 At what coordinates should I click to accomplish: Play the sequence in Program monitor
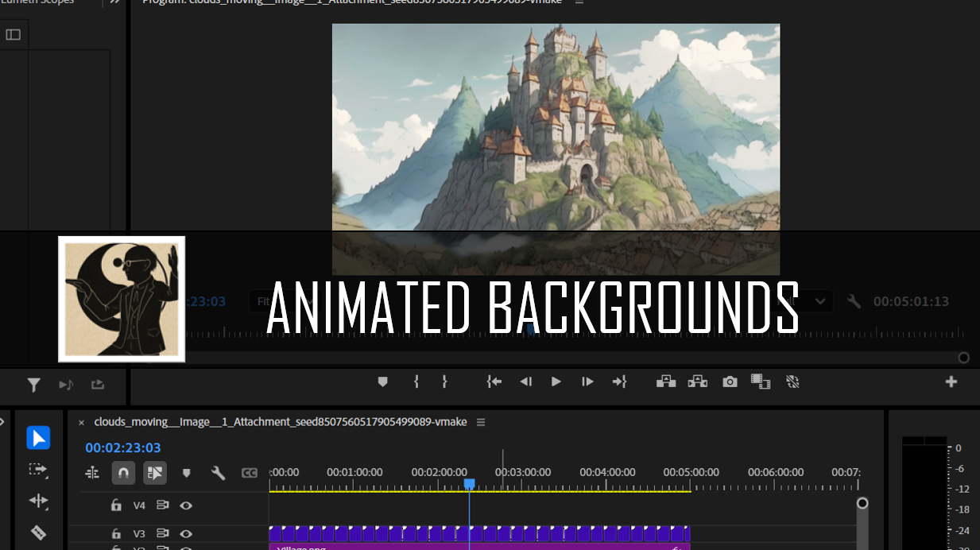point(556,382)
